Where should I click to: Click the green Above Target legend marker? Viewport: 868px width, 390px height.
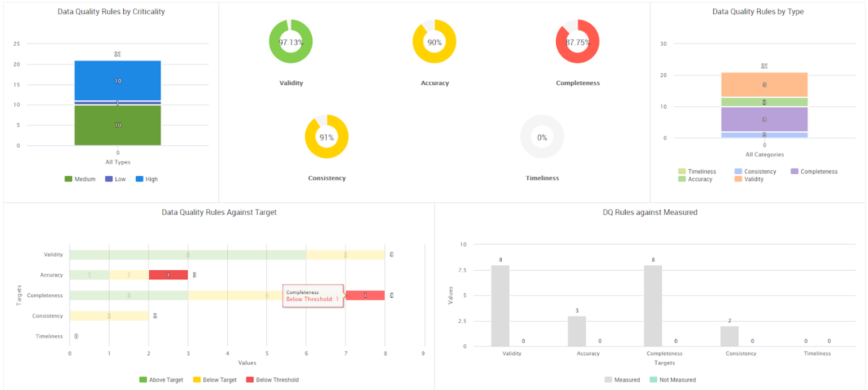142,379
